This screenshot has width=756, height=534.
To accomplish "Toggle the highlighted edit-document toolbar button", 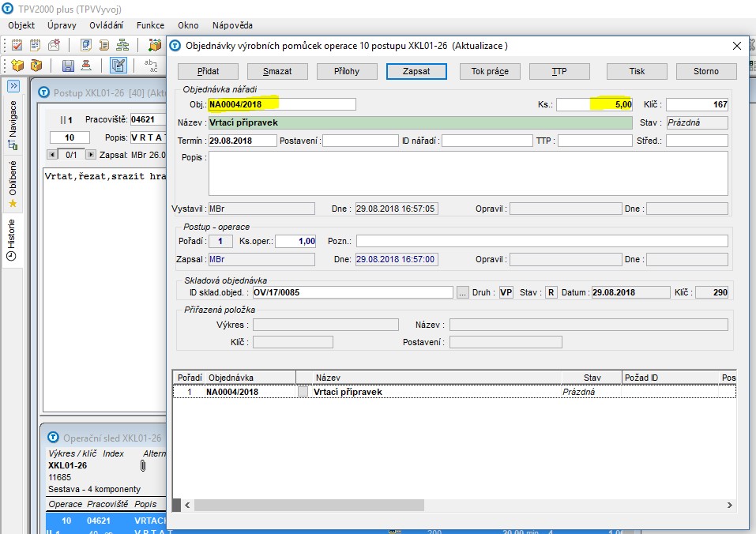I will (x=118, y=65).
